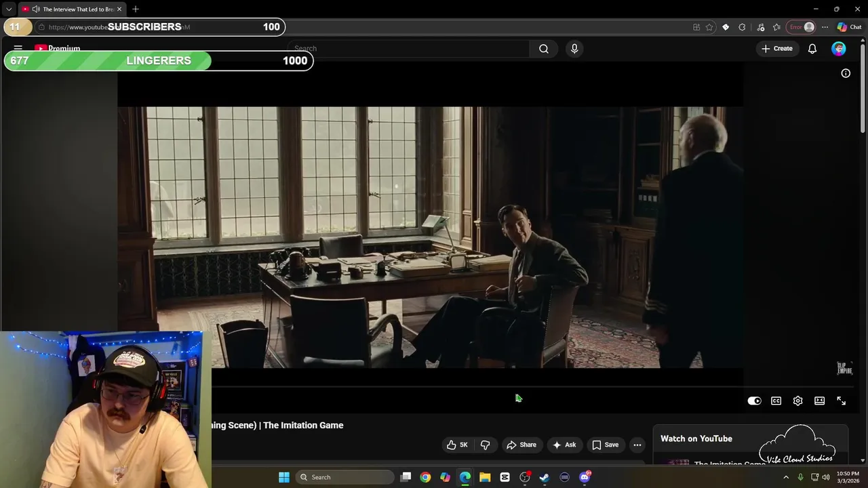Open browser Settings and more menu

coord(825,27)
